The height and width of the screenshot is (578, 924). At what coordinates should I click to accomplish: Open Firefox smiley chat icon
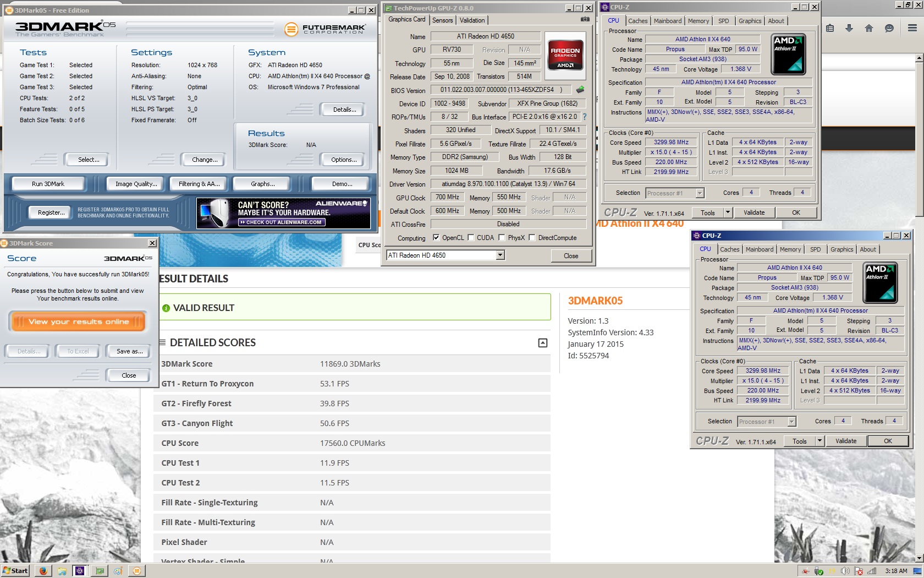889,28
